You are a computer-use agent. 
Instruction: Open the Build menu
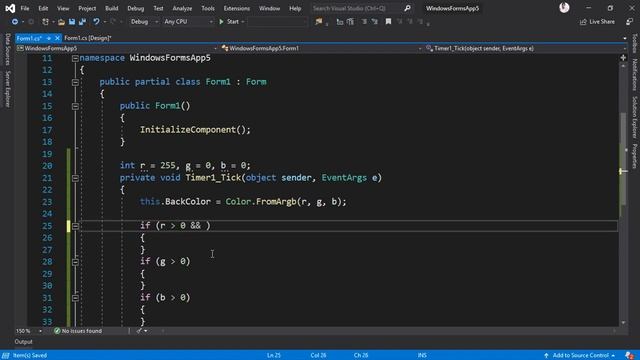[111, 8]
